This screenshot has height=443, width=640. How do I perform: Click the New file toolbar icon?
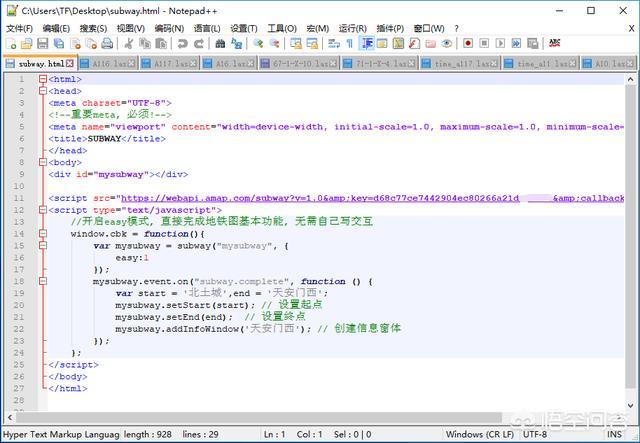(x=10, y=44)
